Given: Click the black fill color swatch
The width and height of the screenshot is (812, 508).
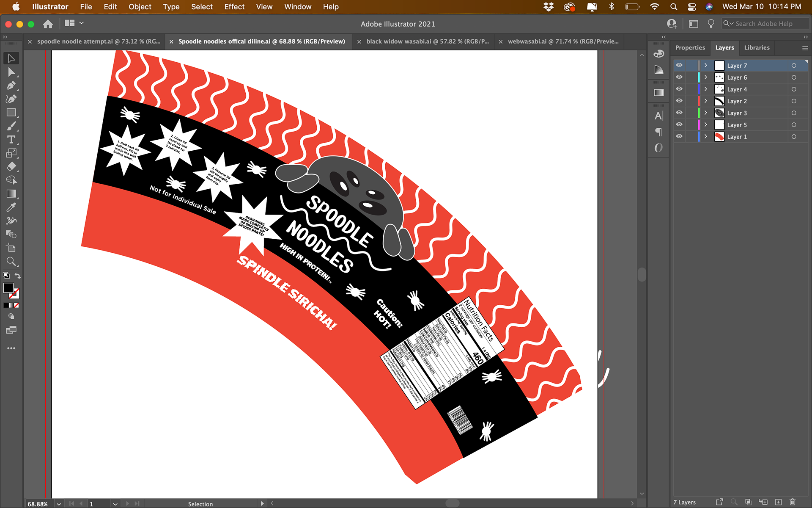Looking at the screenshot, I should pyautogui.click(x=8, y=288).
